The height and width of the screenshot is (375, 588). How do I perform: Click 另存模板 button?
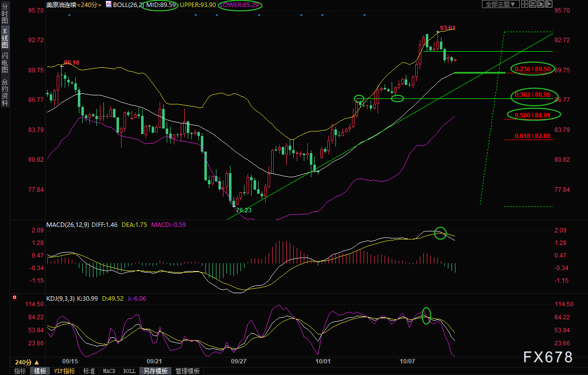[x=156, y=371]
